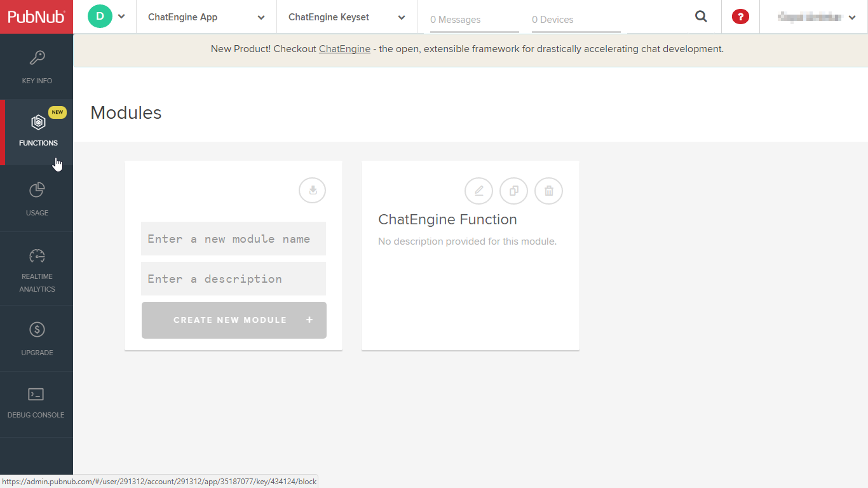This screenshot has width=868, height=488.
Task: Click the 0 Messages counter
Action: pyautogui.click(x=474, y=20)
